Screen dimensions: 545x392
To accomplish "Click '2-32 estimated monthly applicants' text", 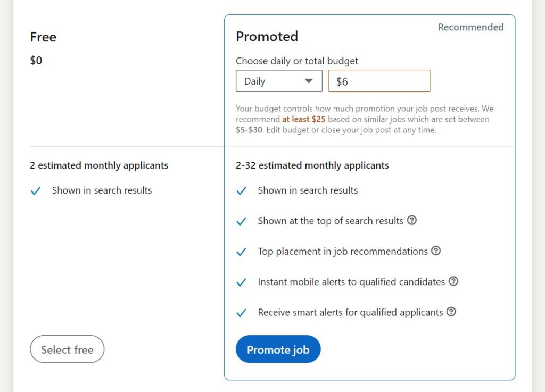I will point(312,165).
